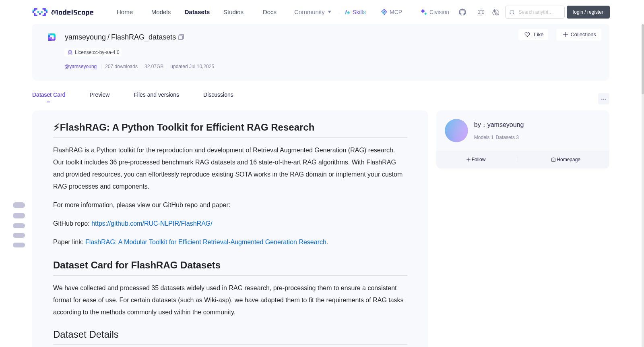Image resolution: width=644 pixels, height=347 pixels.
Task: Click the FlashRAG_datasets name in the title
Action: 143,37
